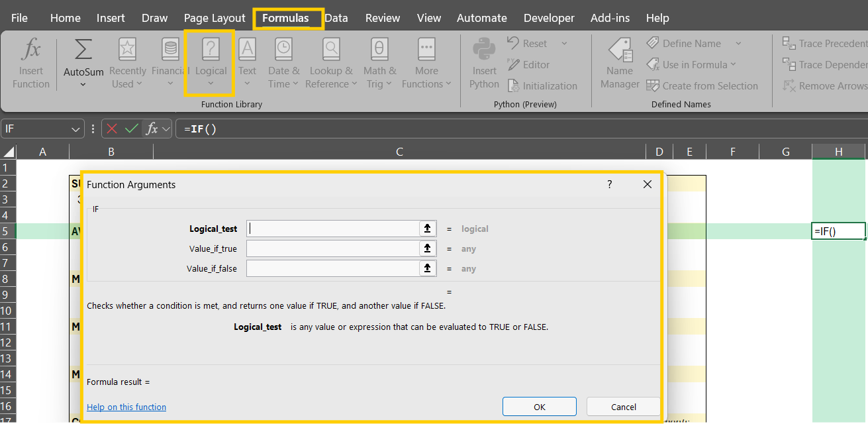
Task: Collapse dialog for Logical_test range selection
Action: click(x=428, y=229)
